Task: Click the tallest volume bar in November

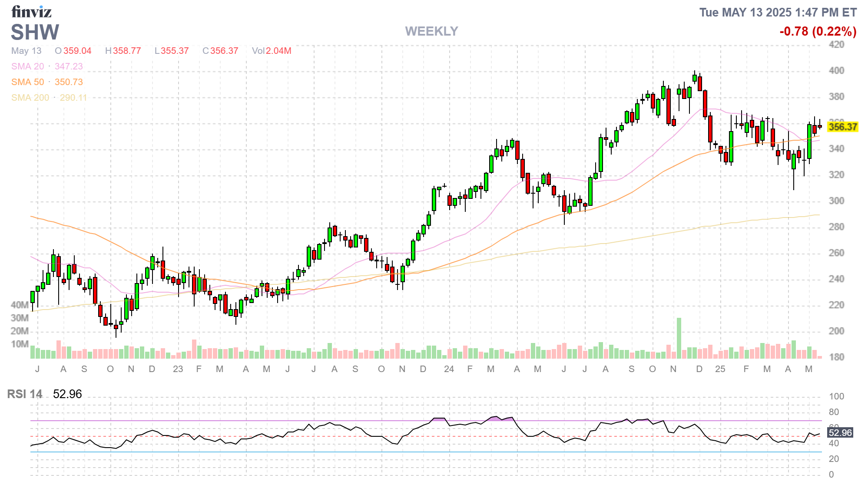Action: [x=679, y=338]
